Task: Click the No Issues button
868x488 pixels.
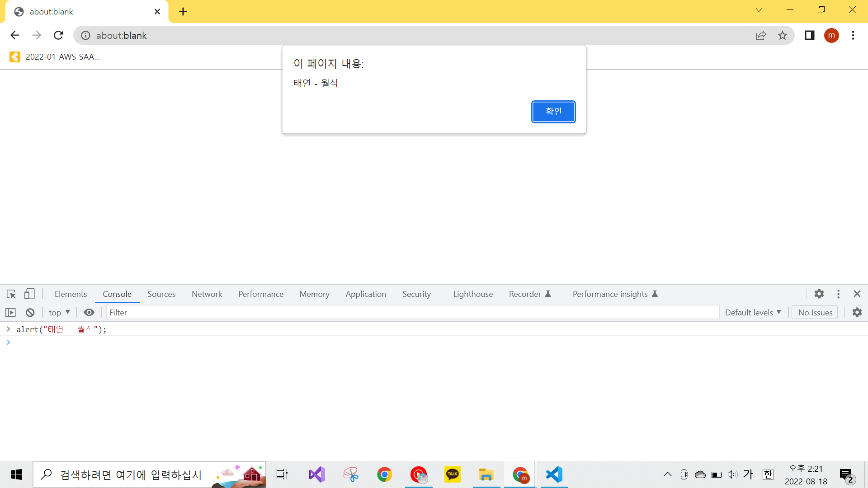Action: (x=815, y=313)
